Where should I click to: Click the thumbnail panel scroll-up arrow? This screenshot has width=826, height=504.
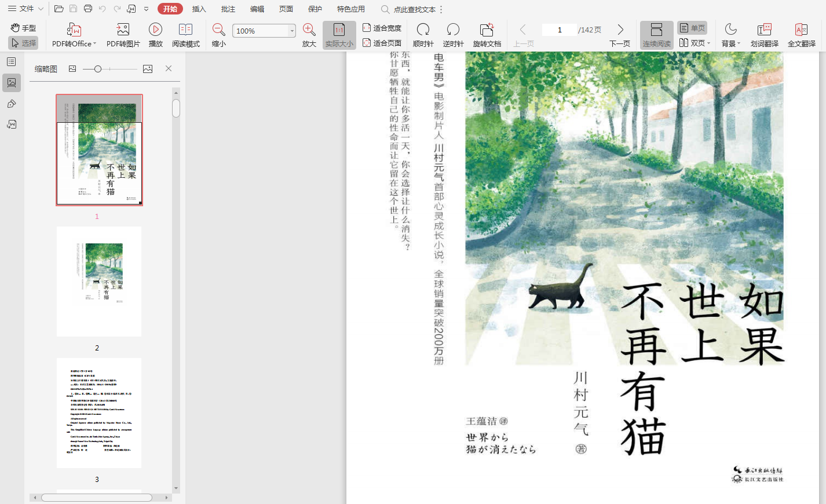[176, 93]
